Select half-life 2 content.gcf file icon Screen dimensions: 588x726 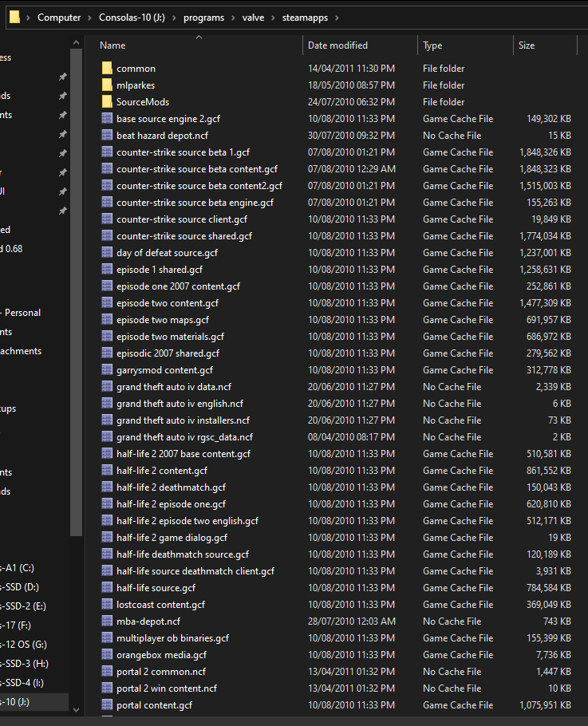pos(107,470)
